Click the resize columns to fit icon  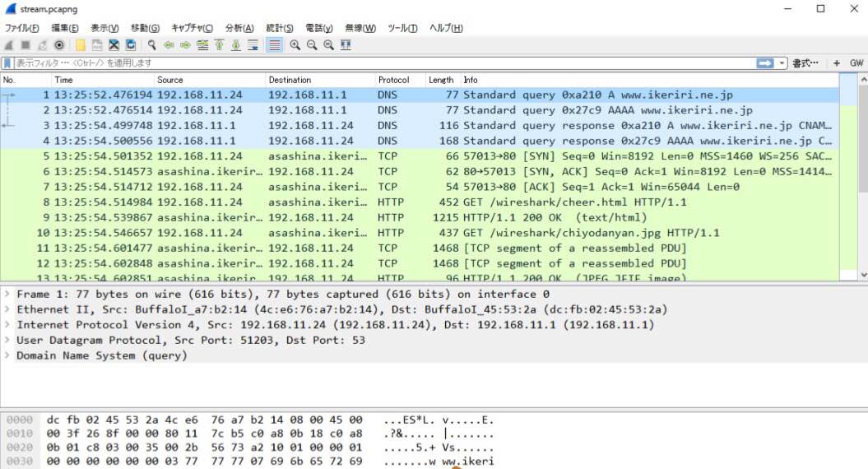click(346, 45)
